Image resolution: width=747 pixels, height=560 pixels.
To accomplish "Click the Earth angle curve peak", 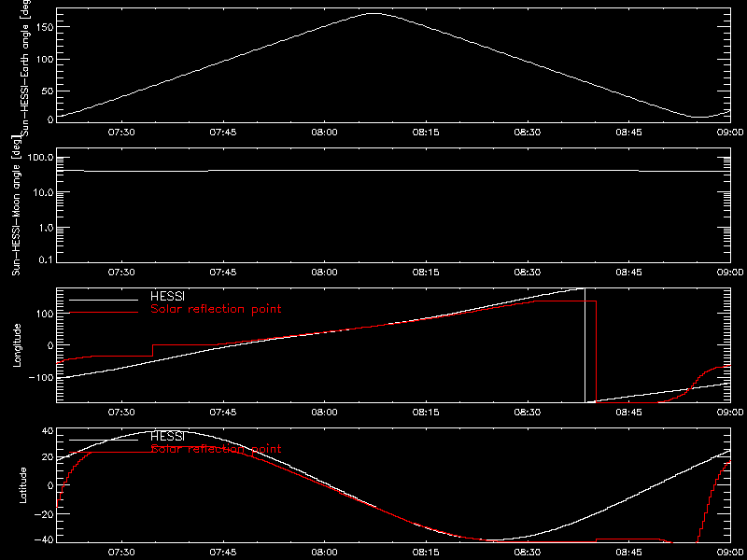I will tap(374, 13).
